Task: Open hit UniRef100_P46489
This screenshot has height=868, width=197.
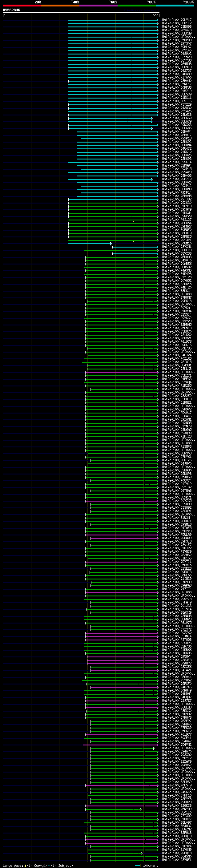Action: 177,74
